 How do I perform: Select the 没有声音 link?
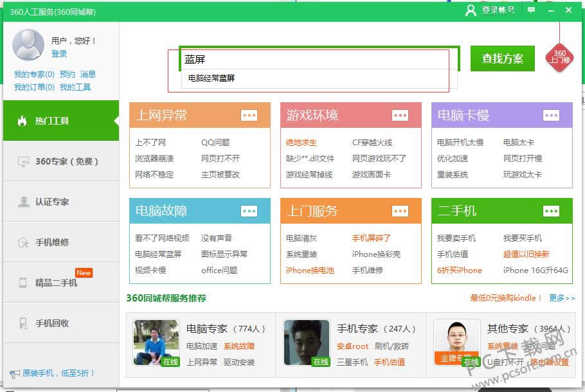217,238
